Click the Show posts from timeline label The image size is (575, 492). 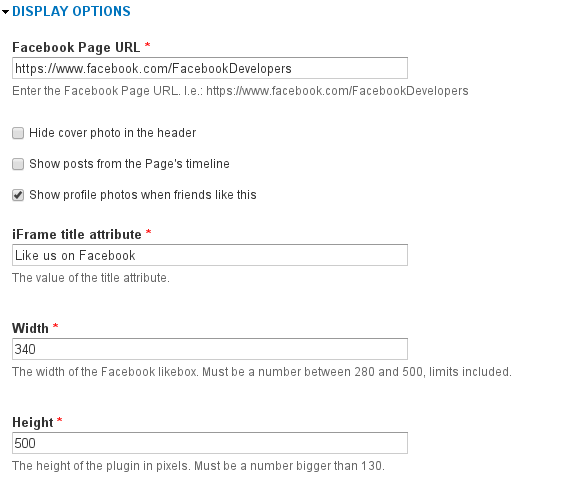tap(129, 164)
